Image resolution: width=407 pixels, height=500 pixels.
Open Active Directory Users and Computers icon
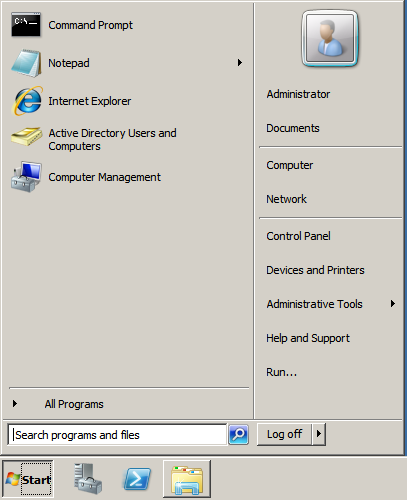tap(27, 137)
